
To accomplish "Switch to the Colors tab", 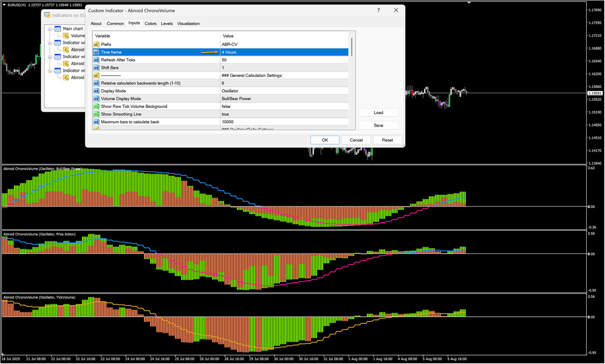I will tap(151, 24).
